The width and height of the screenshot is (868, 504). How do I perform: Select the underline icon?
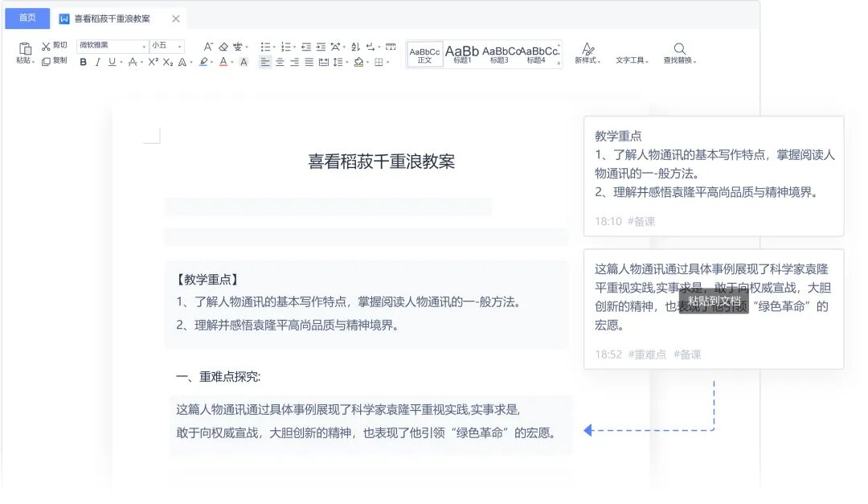[x=110, y=62]
